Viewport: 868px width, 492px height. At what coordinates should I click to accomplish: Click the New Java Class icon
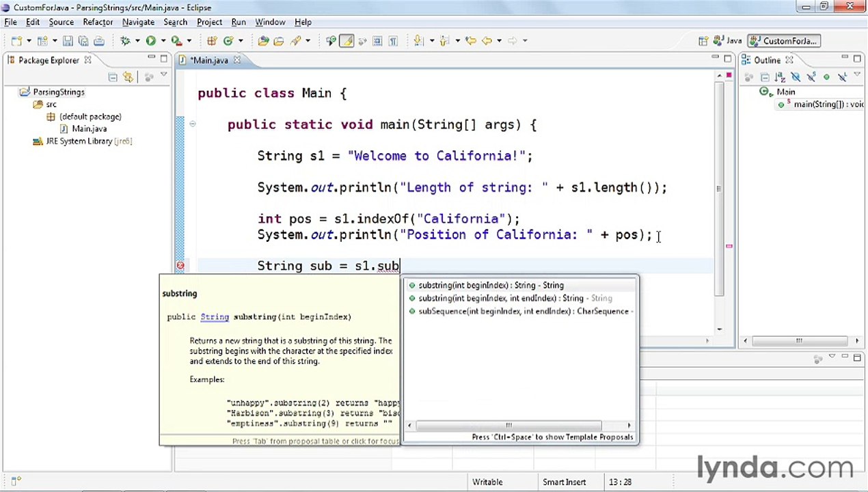click(228, 41)
